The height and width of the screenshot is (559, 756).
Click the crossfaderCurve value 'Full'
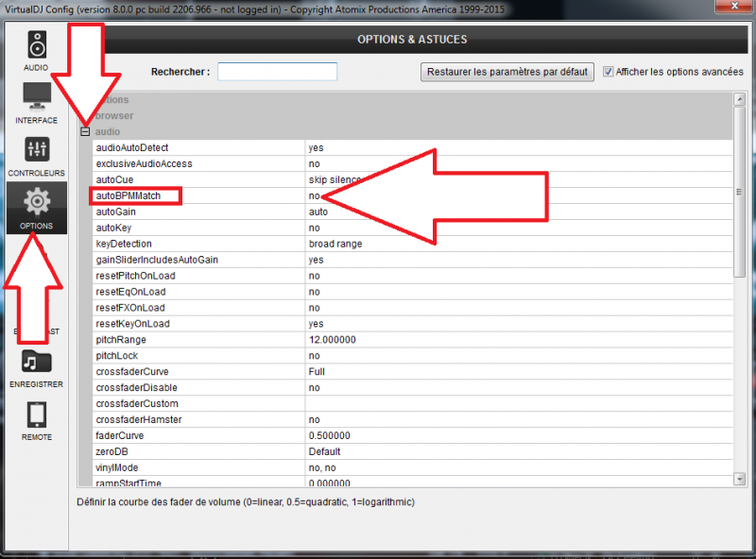pyautogui.click(x=317, y=371)
